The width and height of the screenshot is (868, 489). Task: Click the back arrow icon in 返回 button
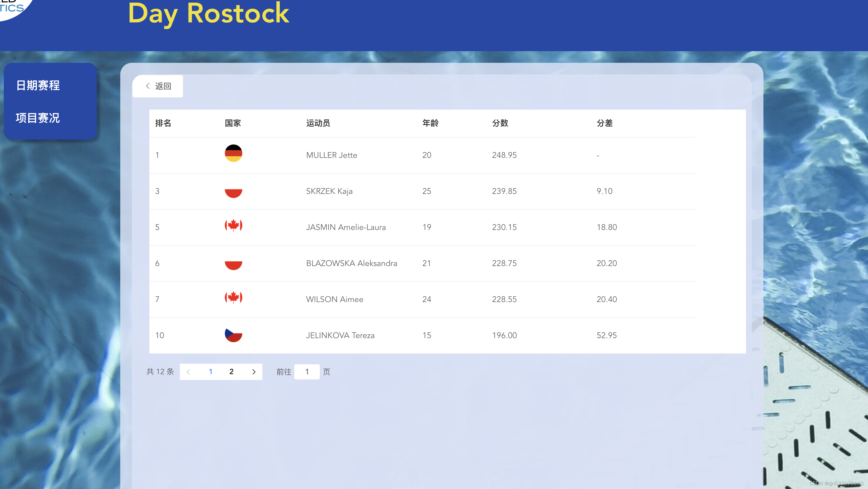pyautogui.click(x=148, y=86)
